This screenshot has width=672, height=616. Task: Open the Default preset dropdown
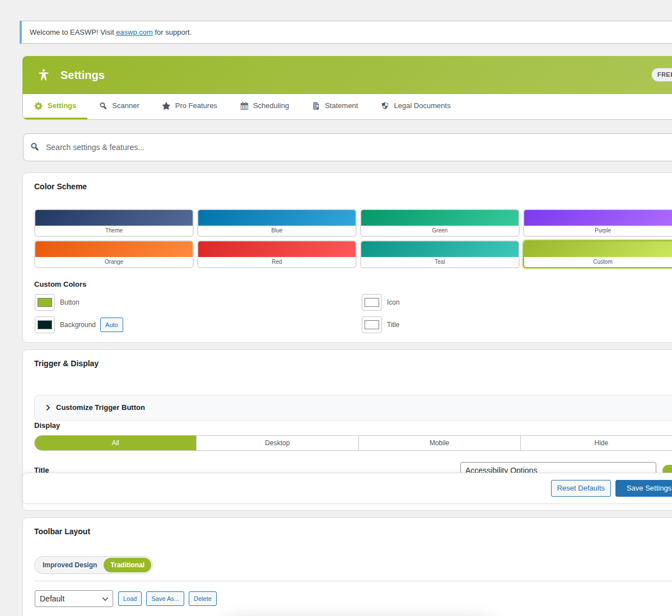(x=73, y=598)
